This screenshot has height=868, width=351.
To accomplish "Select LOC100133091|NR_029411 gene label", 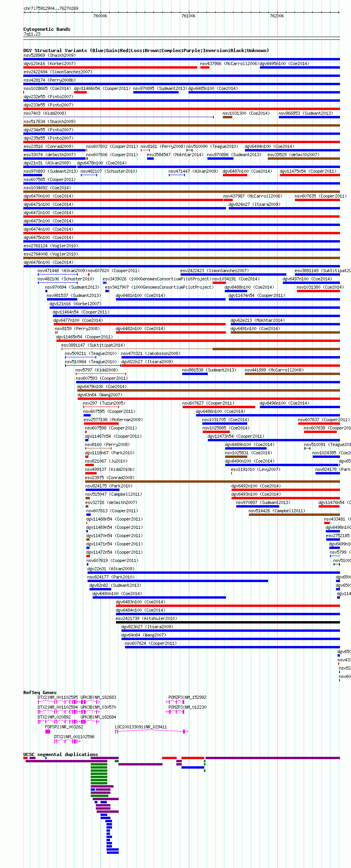I will pyautogui.click(x=141, y=727).
